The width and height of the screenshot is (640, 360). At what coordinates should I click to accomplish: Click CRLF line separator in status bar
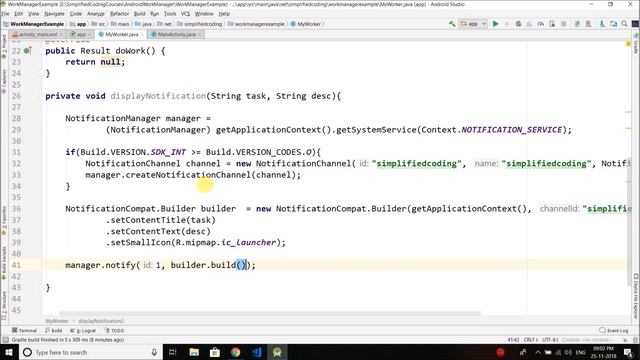[530, 340]
